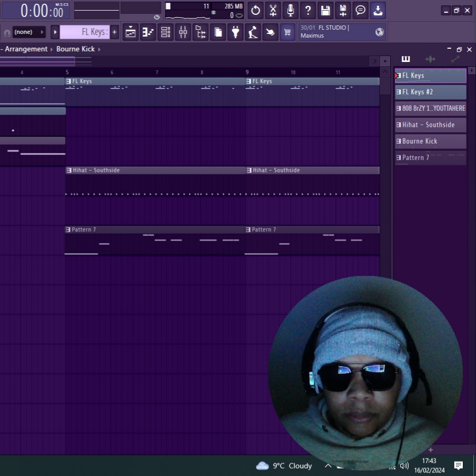Select FL Keys #2 in the picker

coord(431,92)
